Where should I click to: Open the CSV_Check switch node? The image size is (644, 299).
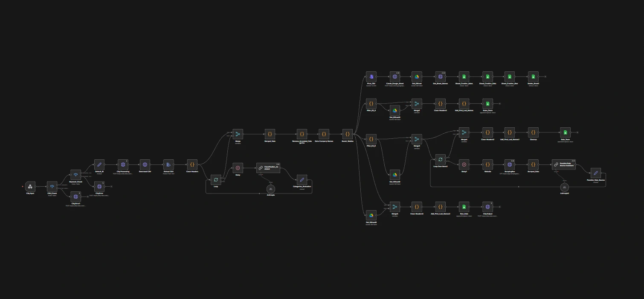[x=52, y=186]
